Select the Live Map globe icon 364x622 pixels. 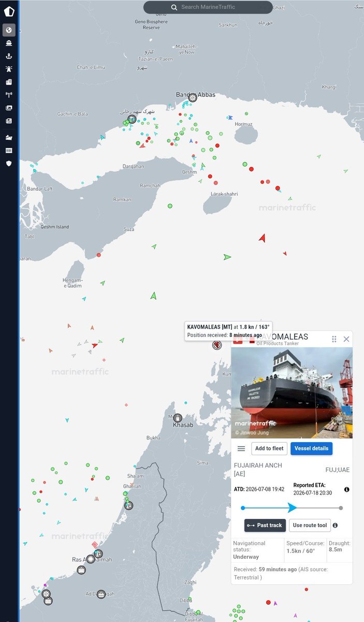tap(9, 30)
